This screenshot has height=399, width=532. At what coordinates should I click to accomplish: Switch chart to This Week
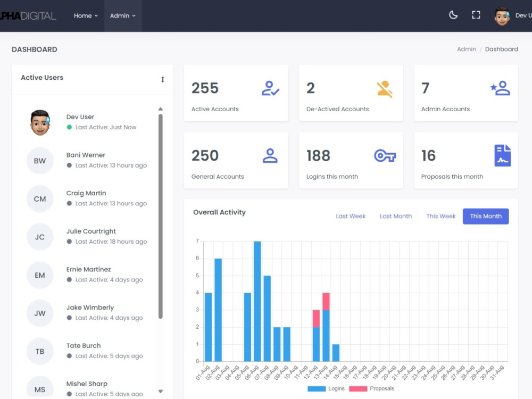pos(440,216)
